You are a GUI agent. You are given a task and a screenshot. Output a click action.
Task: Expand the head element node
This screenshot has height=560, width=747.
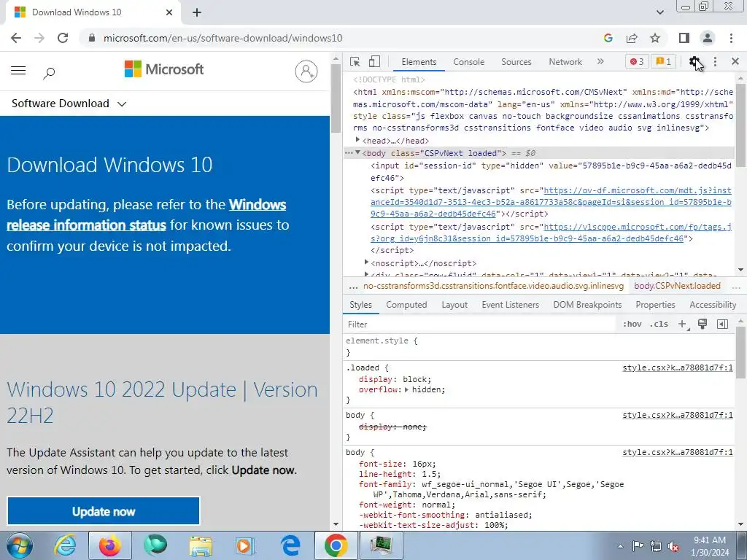pos(357,140)
